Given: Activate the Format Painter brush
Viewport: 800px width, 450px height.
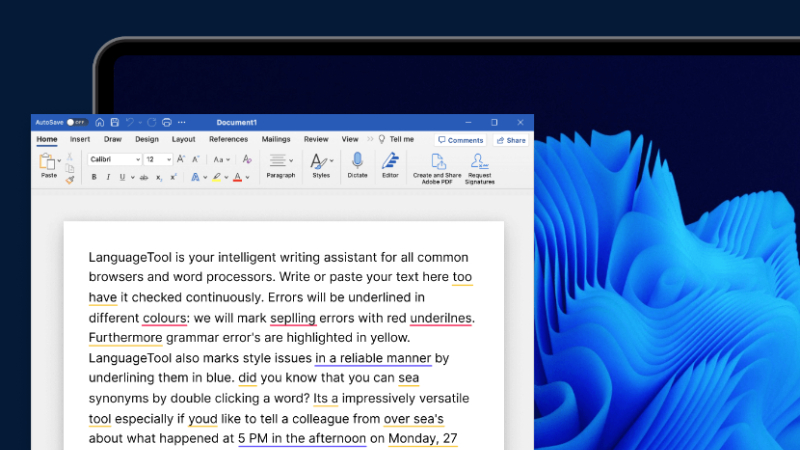Looking at the screenshot, I should coord(70,180).
